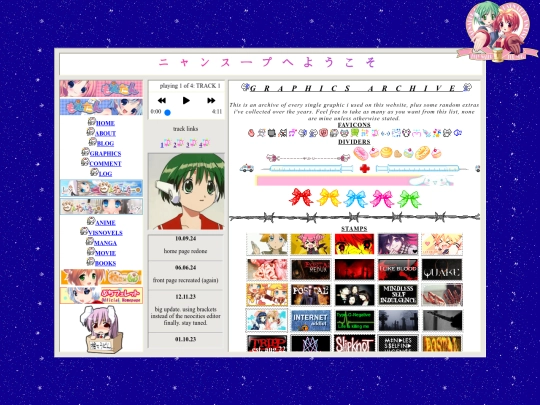540x405 pixels.
Task: Click the '10.09.24' changelog date
Action: (186, 239)
